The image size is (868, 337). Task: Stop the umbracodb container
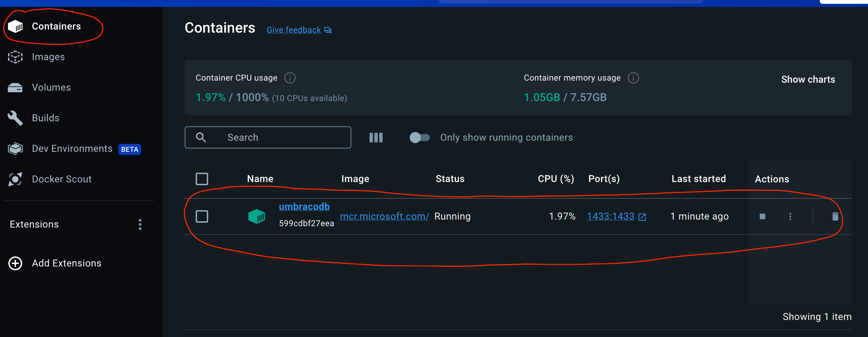pos(763,216)
